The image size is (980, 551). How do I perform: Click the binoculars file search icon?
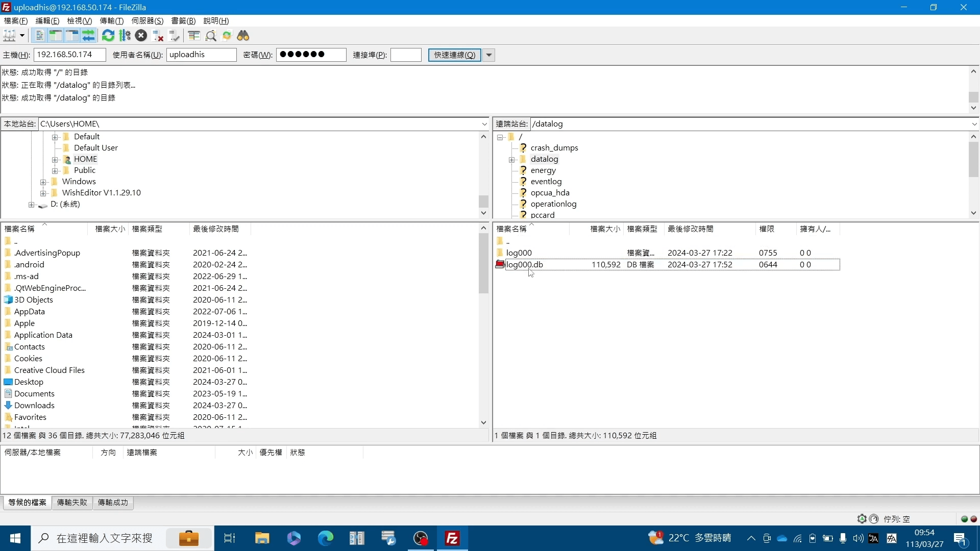(x=243, y=36)
